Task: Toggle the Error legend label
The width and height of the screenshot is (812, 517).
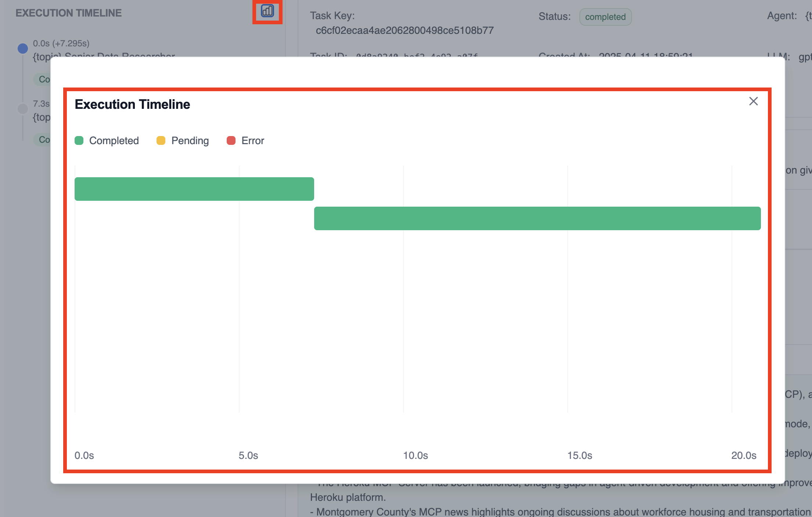Action: coord(253,140)
